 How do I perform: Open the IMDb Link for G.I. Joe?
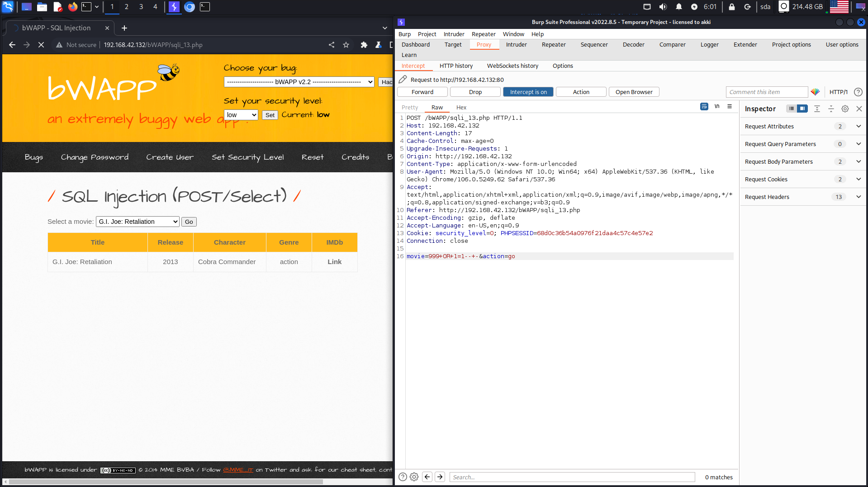[334, 262]
